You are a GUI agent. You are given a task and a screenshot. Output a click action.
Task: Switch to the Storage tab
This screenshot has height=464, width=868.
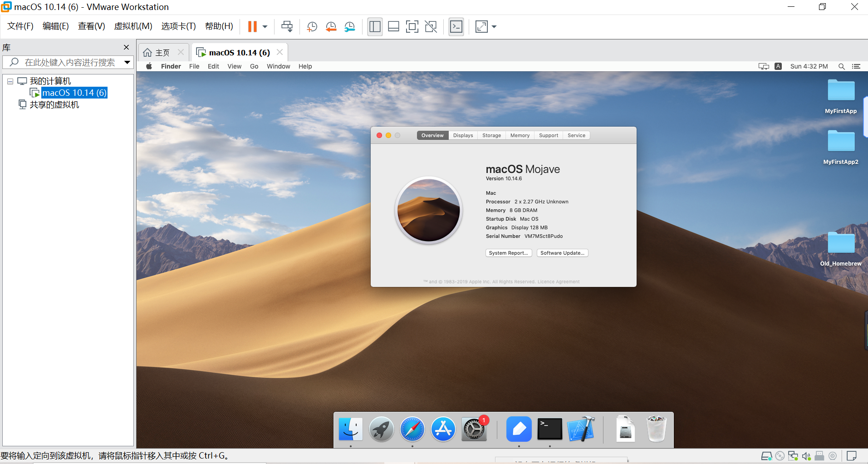pos(491,135)
